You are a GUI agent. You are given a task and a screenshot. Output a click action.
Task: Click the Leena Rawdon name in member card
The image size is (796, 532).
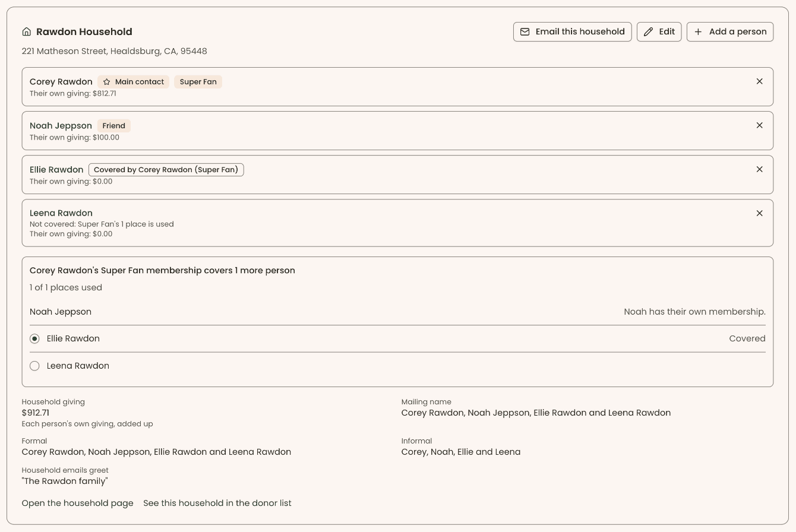(61, 213)
